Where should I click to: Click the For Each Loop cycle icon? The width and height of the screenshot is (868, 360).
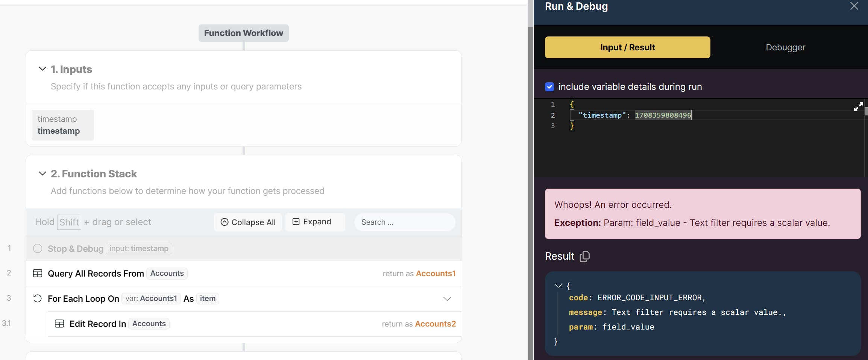[x=38, y=299]
